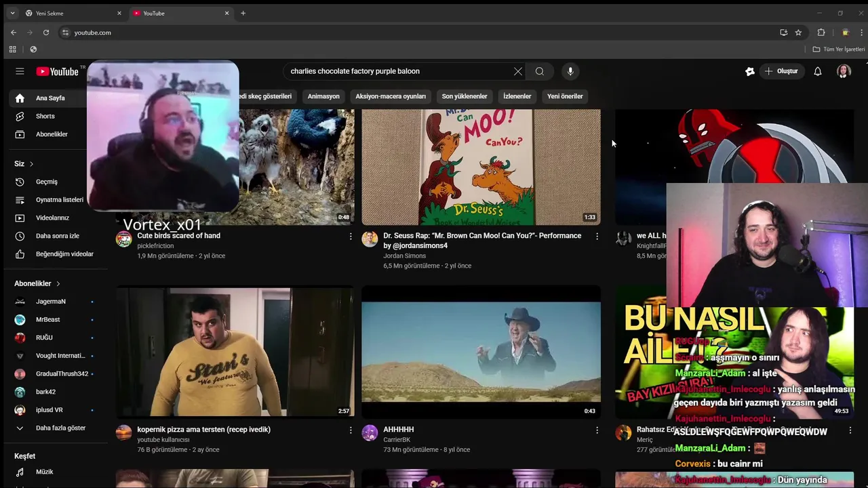Viewport: 868px width, 488px height.
Task: Open AHHHHH video thumbnail
Action: pos(481,352)
